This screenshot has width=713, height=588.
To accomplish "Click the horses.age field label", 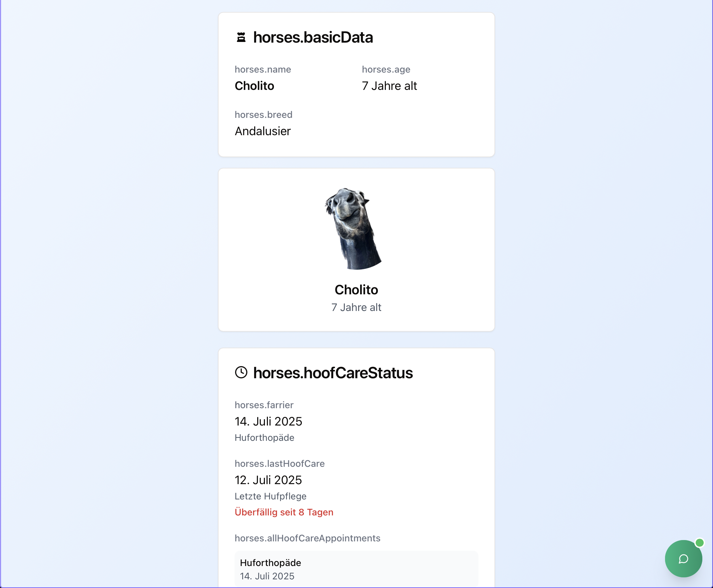I will click(x=386, y=70).
